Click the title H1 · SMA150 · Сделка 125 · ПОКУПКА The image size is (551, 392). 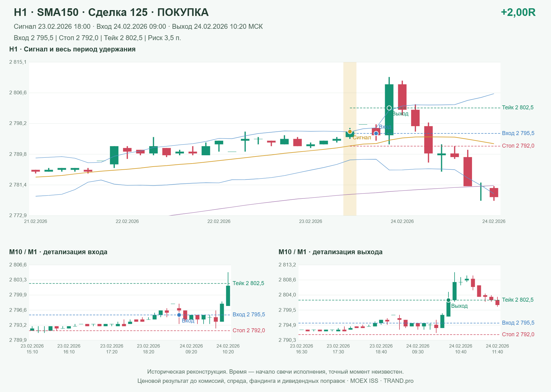[111, 12]
